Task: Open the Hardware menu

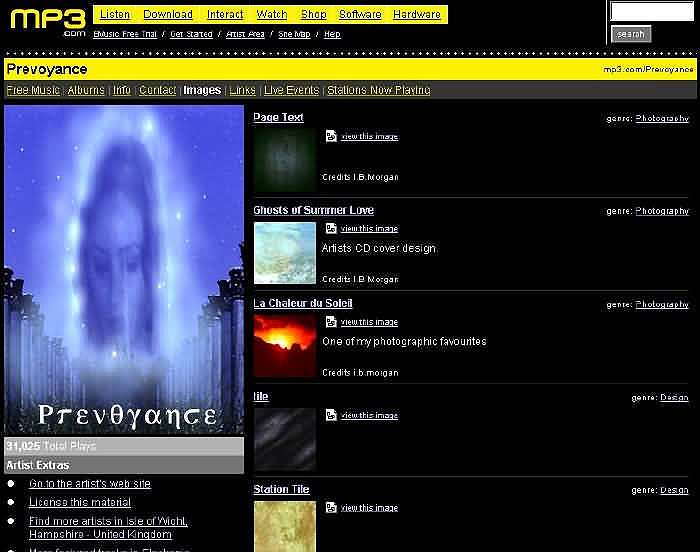Action: (417, 14)
